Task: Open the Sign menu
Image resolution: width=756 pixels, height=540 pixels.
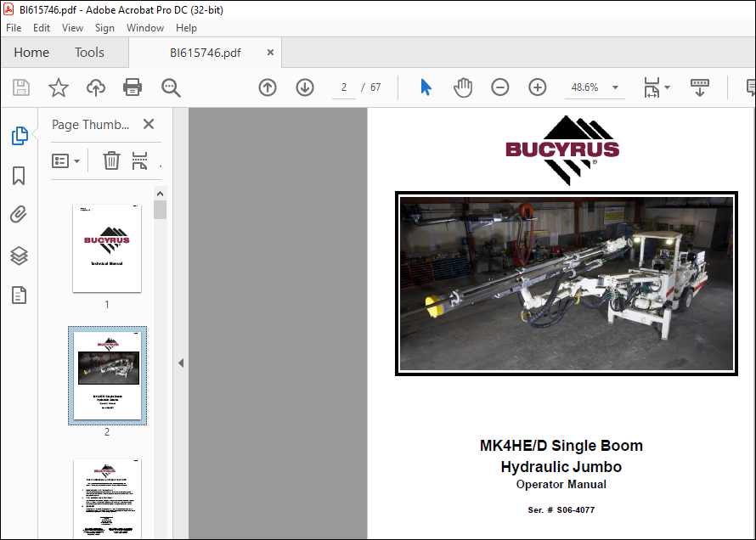Action: 104,28
